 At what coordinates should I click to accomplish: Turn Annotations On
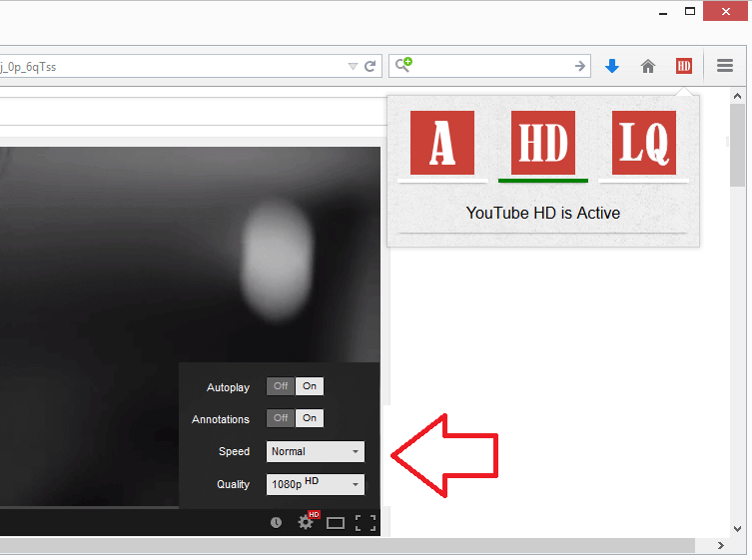tap(310, 418)
